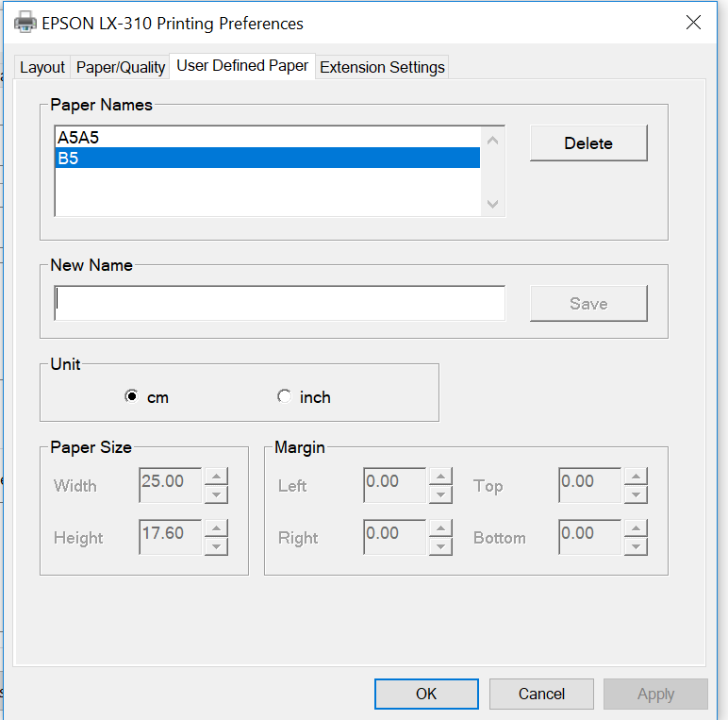Decrease paper Height with down arrow
Viewport: 728px width, 720px height.
[x=217, y=546]
